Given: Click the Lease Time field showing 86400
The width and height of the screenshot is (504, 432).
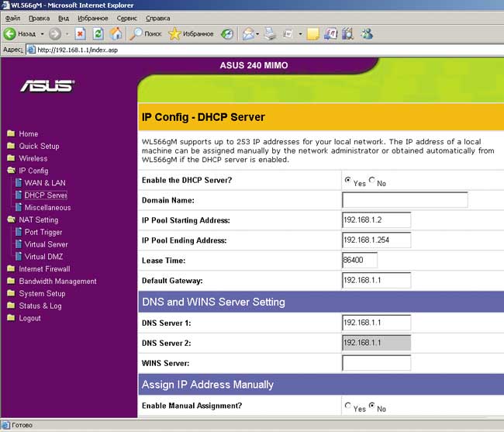Looking at the screenshot, I should (359, 261).
